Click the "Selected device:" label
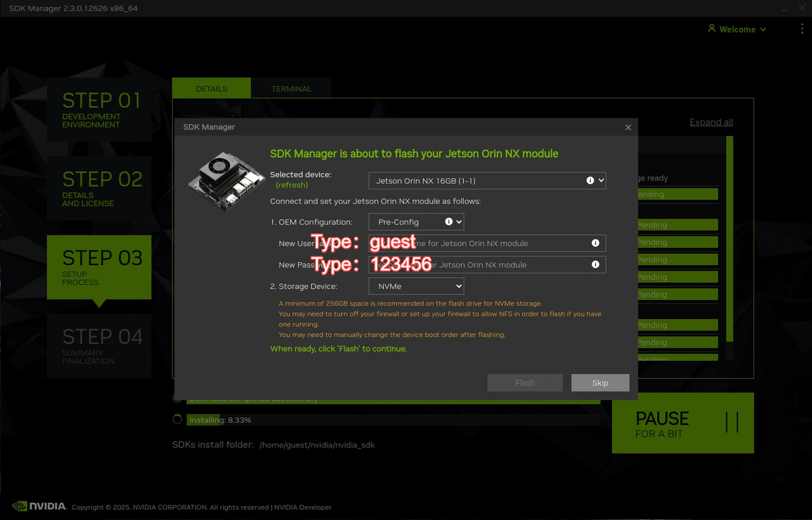The height and width of the screenshot is (520, 812). point(301,174)
